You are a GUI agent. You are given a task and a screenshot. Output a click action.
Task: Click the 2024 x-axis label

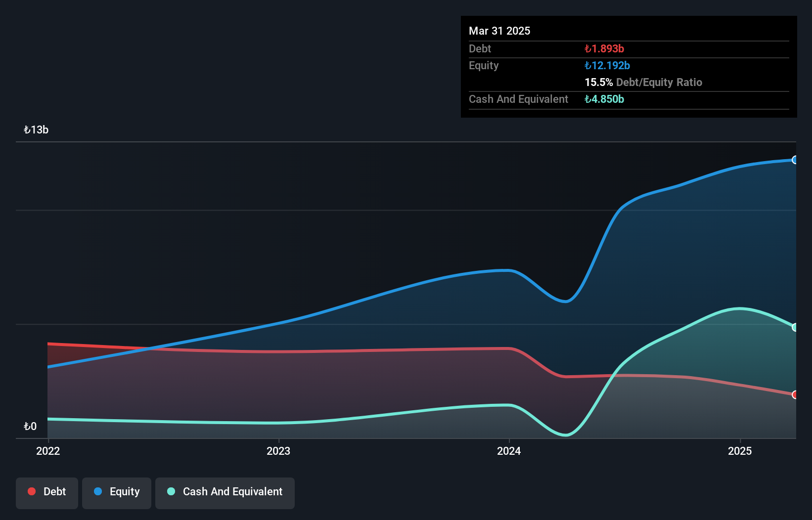(x=509, y=451)
